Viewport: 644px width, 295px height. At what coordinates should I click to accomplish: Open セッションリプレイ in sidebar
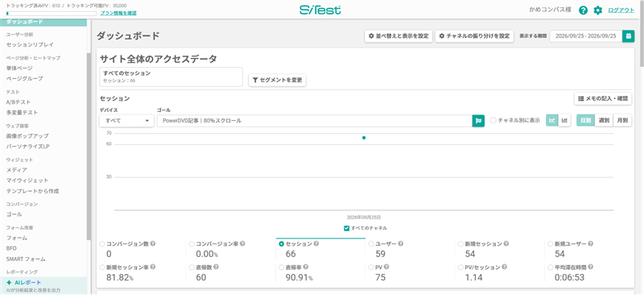[x=30, y=44]
